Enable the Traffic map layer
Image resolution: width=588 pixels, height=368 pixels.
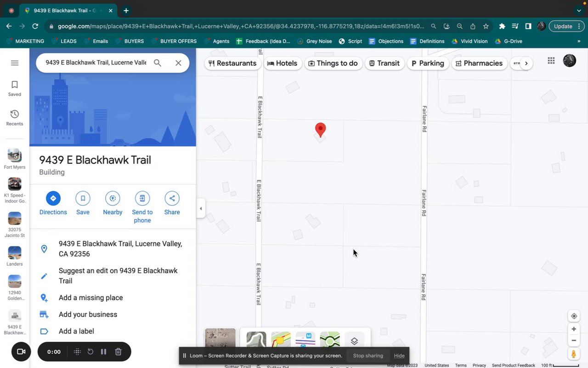point(281,340)
